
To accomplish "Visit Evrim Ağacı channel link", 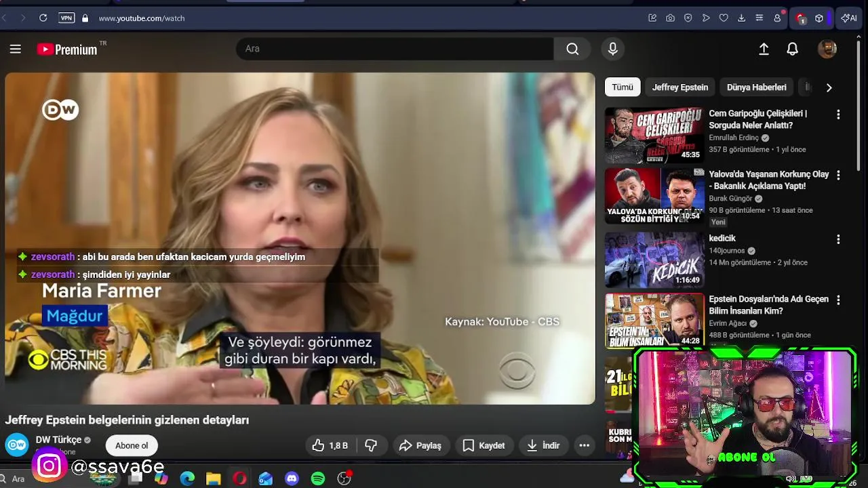I will click(728, 323).
